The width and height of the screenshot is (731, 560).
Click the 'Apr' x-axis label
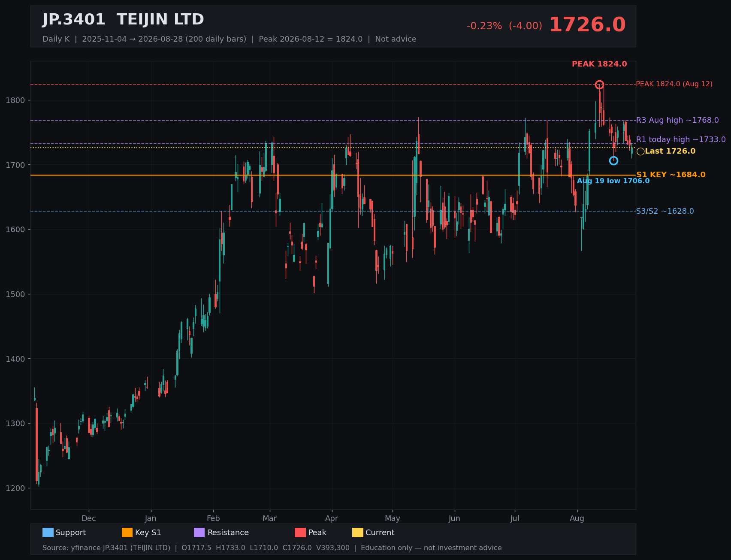click(332, 518)
